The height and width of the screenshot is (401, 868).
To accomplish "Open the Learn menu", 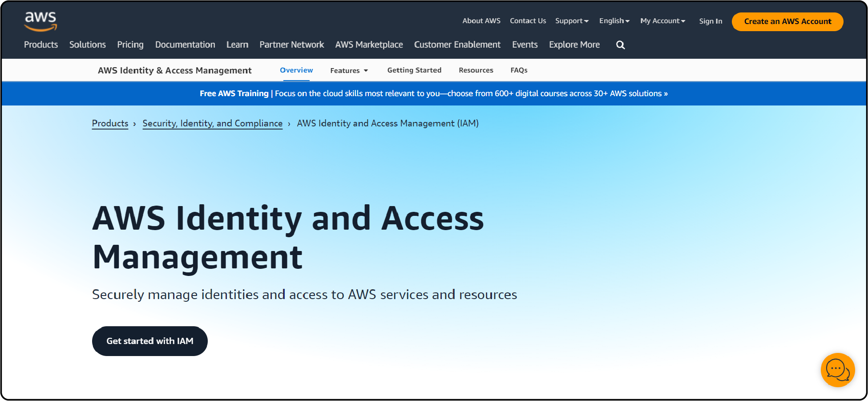I will [x=237, y=45].
